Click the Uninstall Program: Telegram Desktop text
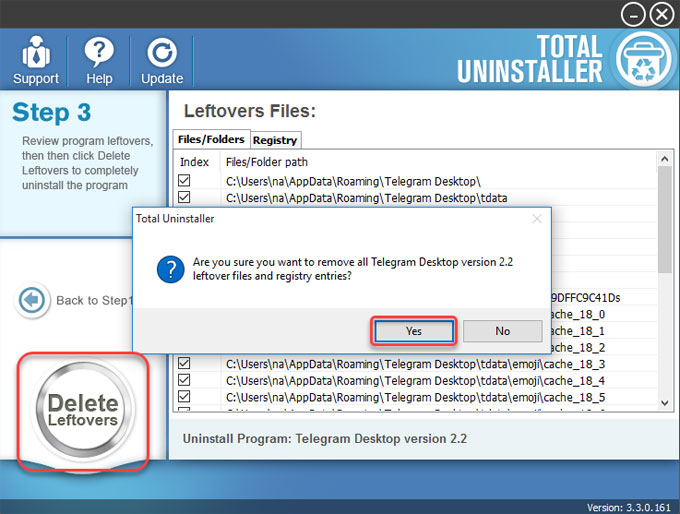This screenshot has height=514, width=680. pos(324,439)
